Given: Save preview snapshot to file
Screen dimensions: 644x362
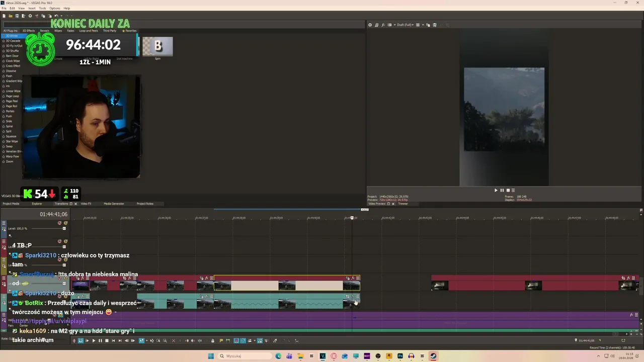Looking at the screenshot, I should [435, 25].
